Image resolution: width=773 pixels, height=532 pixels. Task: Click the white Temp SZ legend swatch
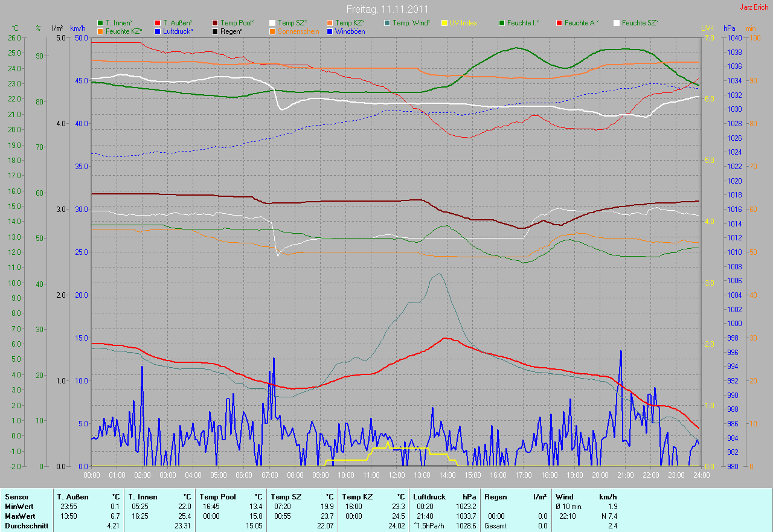272,23
